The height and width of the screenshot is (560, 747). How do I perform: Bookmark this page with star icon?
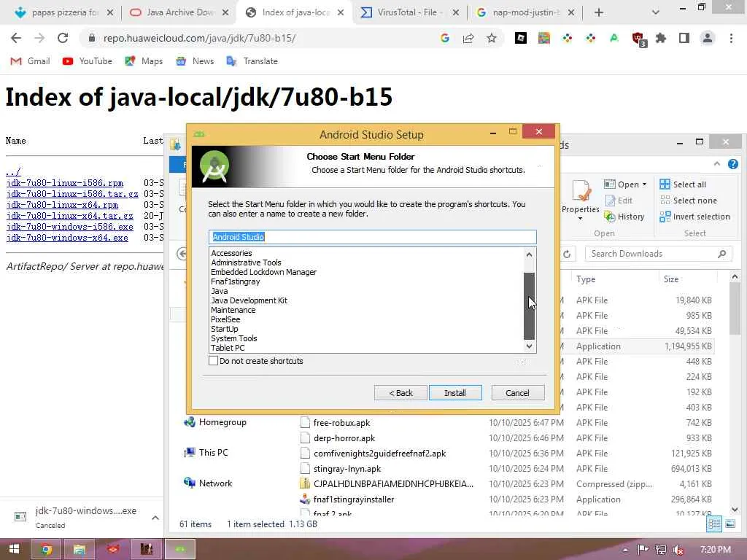[492, 38]
